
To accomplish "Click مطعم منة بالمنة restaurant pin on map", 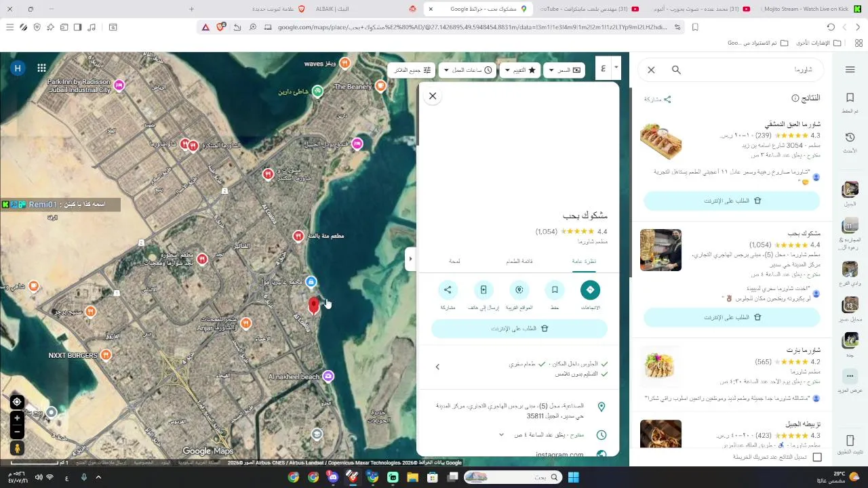I will 298,236.
